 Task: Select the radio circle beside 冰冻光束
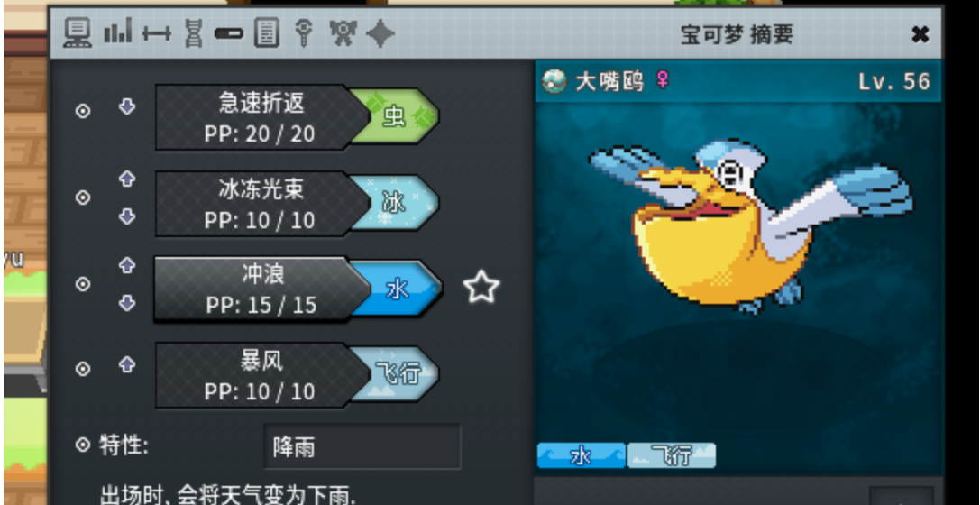(83, 197)
